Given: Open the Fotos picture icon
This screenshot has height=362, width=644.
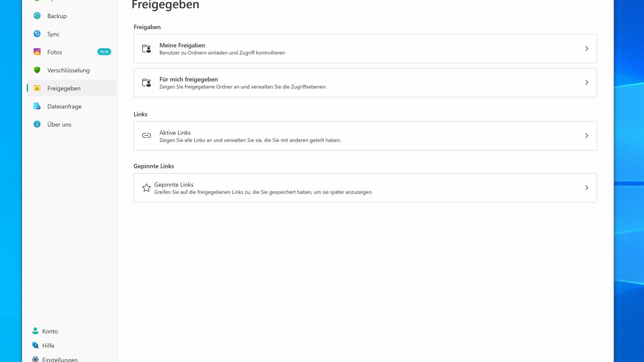Looking at the screenshot, I should click(37, 52).
